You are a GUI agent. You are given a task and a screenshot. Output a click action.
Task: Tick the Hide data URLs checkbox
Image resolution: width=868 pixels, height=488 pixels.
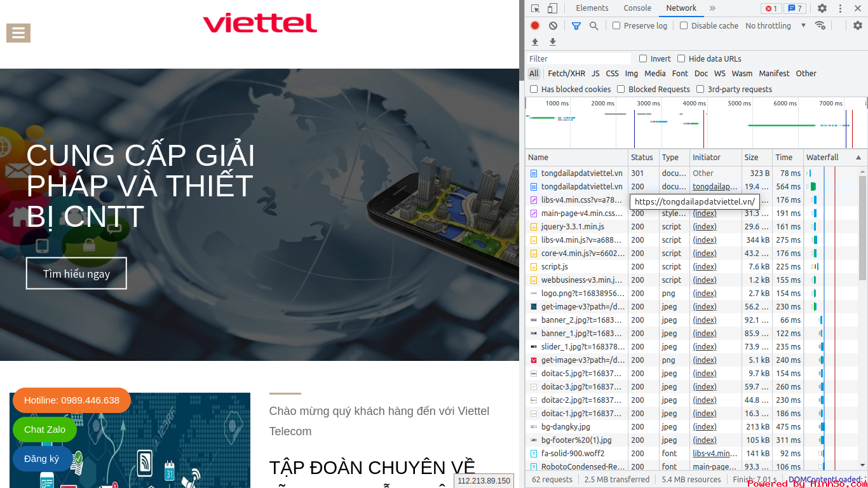(681, 58)
